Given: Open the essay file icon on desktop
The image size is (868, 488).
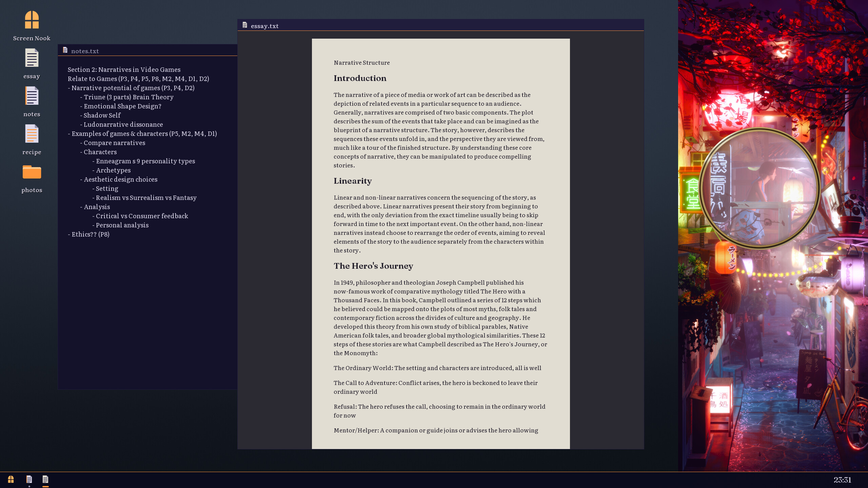Looking at the screenshot, I should 32,64.
